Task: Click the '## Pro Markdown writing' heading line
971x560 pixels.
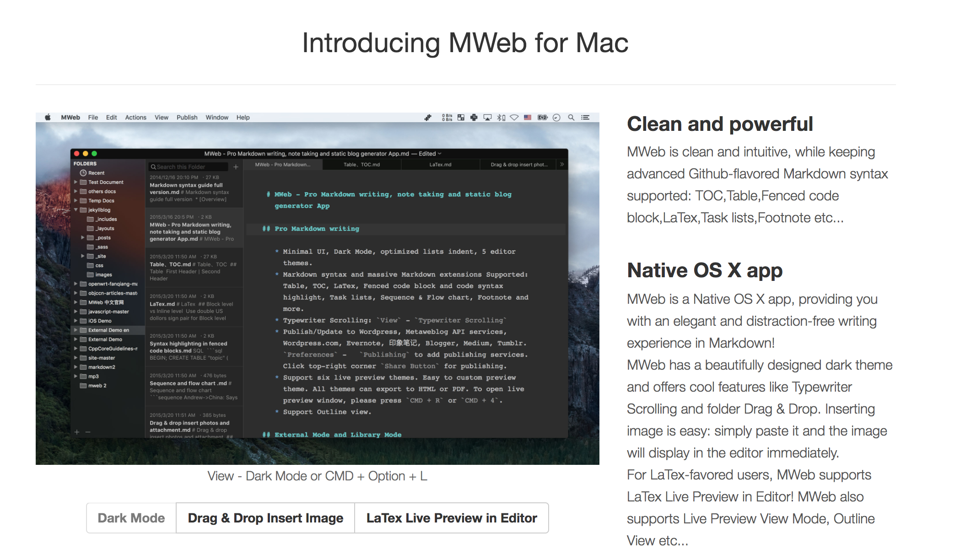Action: coord(311,229)
